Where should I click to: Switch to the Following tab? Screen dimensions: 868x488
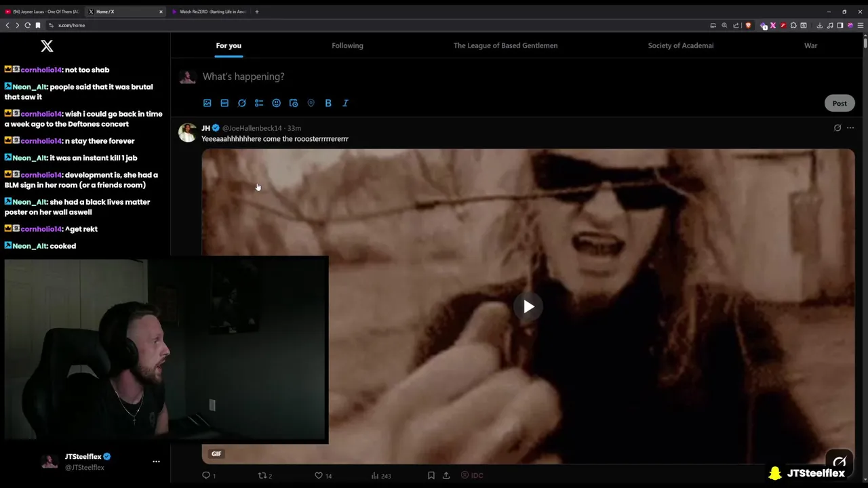(x=347, y=45)
